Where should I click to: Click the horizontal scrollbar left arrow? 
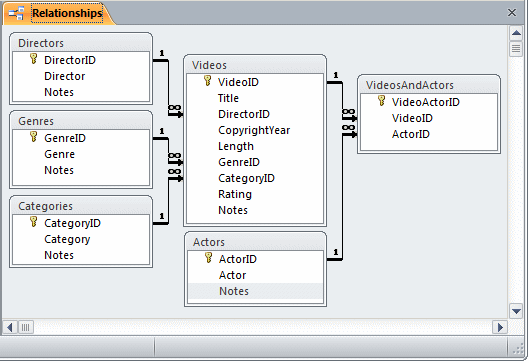[x=10, y=327]
